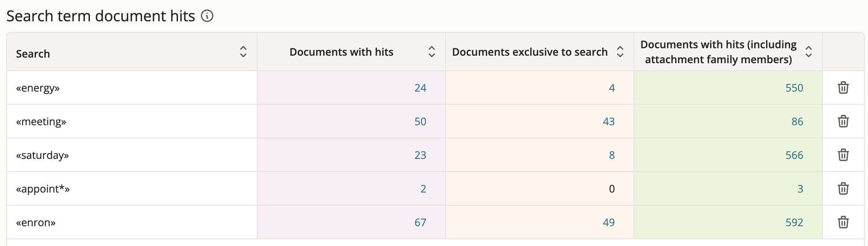
Task: Sort by Documents exclusive to search column
Action: tap(620, 52)
